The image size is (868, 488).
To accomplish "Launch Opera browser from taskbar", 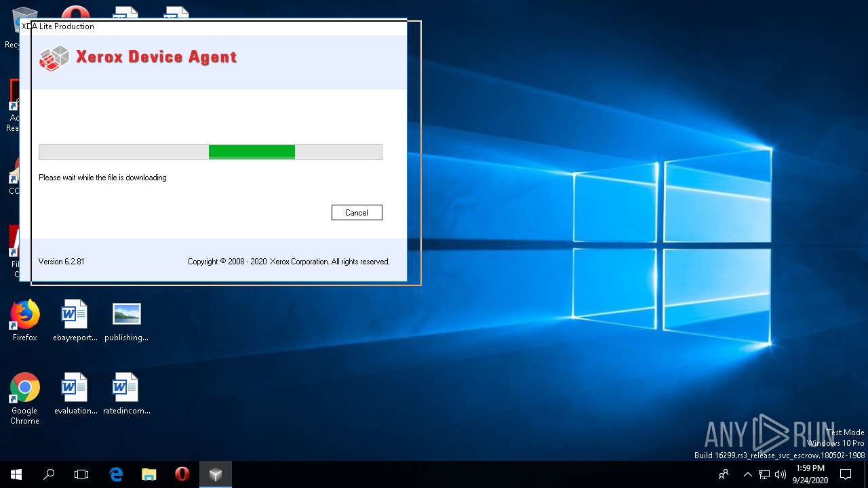I will point(182,474).
